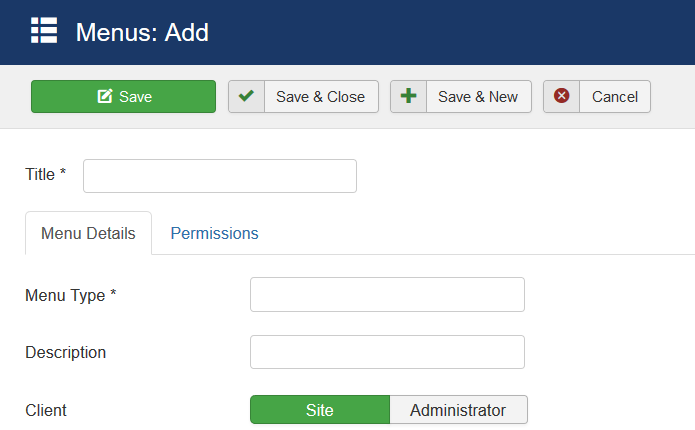Click the Title * label
Screen dimensions: 695x430
[x=45, y=174]
